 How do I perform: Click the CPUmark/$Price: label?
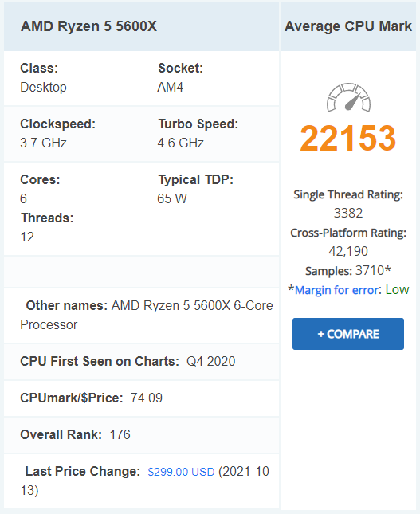coord(72,398)
